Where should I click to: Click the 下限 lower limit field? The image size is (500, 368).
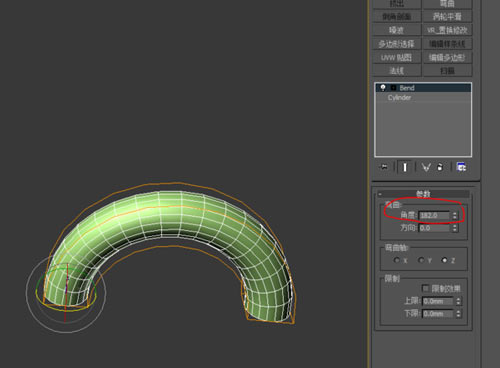click(x=437, y=314)
